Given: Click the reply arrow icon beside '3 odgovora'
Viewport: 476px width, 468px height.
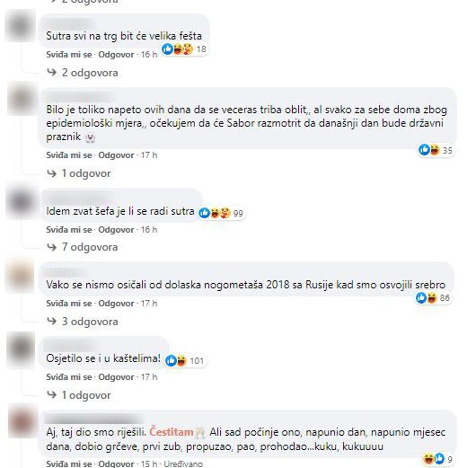Looking at the screenshot, I should click(x=52, y=321).
